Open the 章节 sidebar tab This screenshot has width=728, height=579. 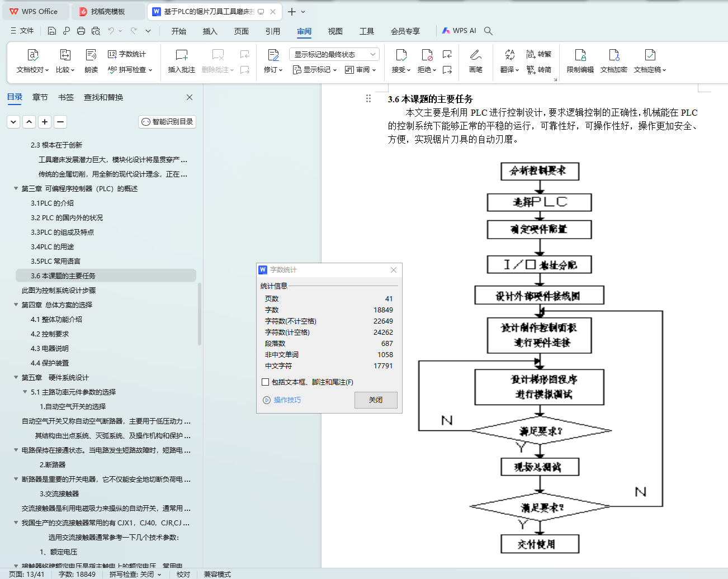coord(40,97)
